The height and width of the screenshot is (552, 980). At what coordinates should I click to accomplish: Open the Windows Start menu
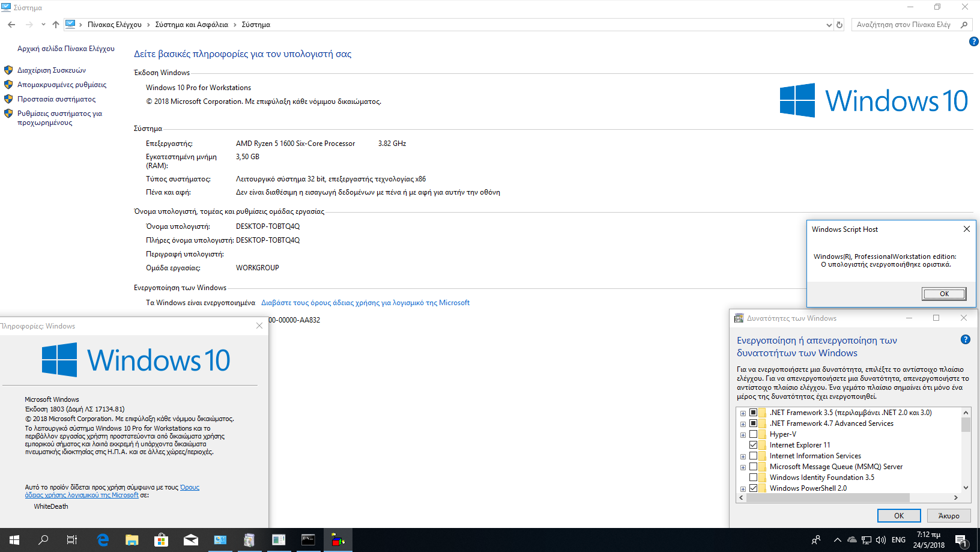coord(14,540)
